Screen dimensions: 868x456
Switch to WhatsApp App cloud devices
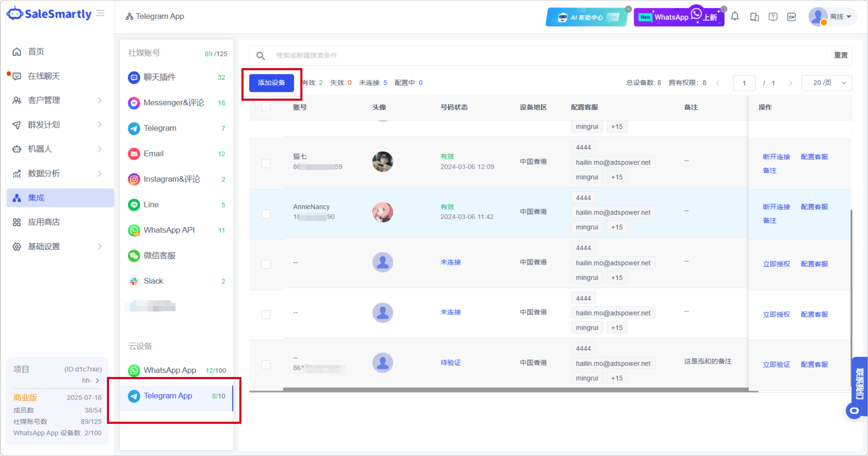pos(170,370)
